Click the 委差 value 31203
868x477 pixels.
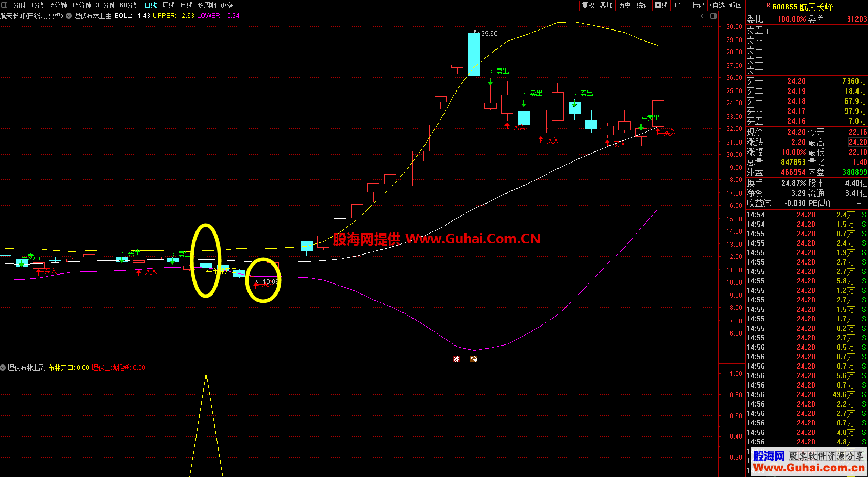pos(856,19)
